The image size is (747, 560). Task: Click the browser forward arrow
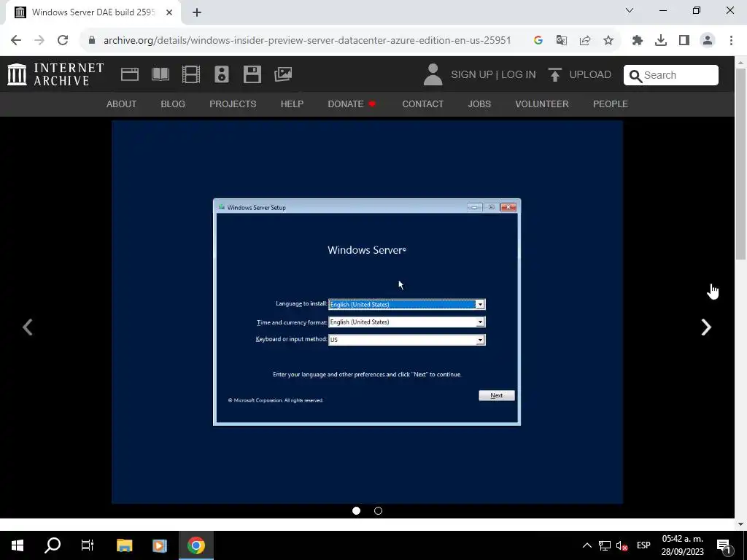(x=39, y=40)
